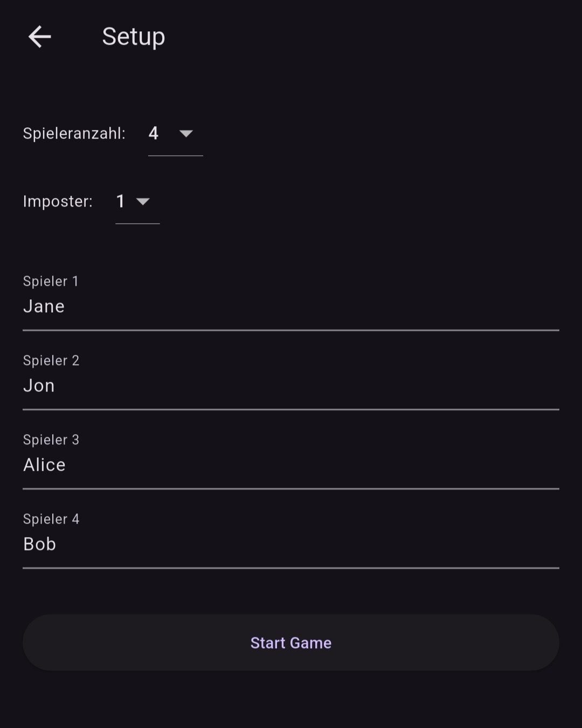
Task: Click the Setup page title
Action: (x=134, y=37)
